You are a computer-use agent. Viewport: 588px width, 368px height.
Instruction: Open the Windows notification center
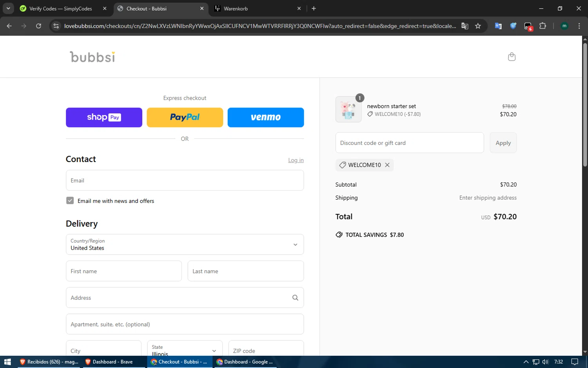[575, 362]
